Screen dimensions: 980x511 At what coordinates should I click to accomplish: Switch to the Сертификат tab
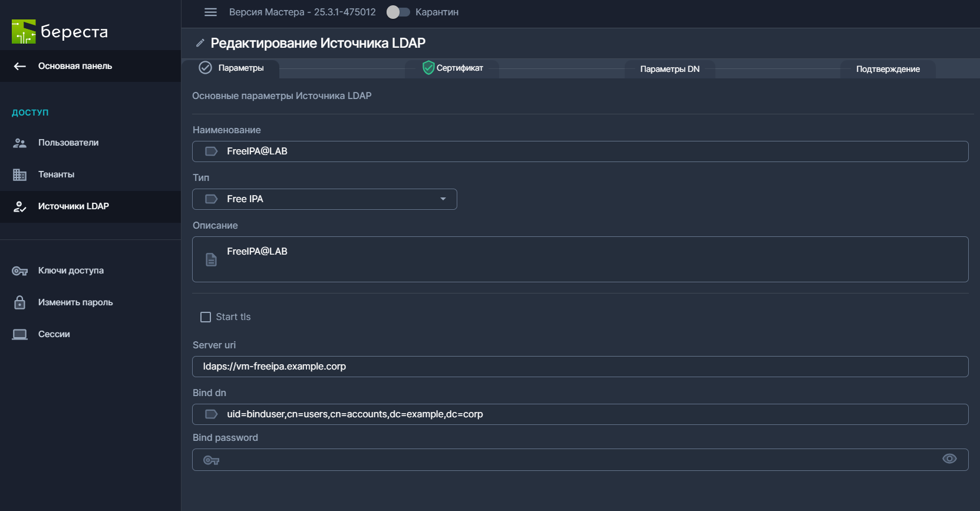click(453, 68)
